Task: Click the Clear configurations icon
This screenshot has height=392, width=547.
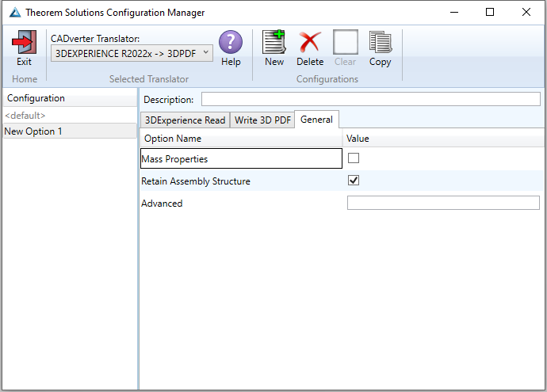Action: coord(346,42)
